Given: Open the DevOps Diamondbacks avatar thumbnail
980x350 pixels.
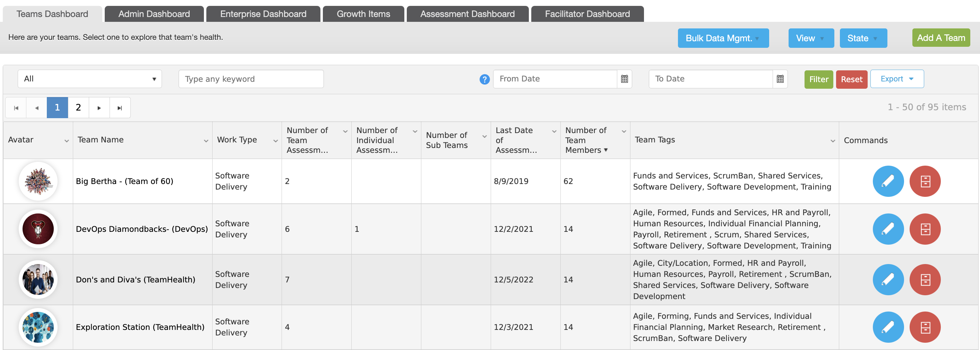Looking at the screenshot, I should 38,229.
